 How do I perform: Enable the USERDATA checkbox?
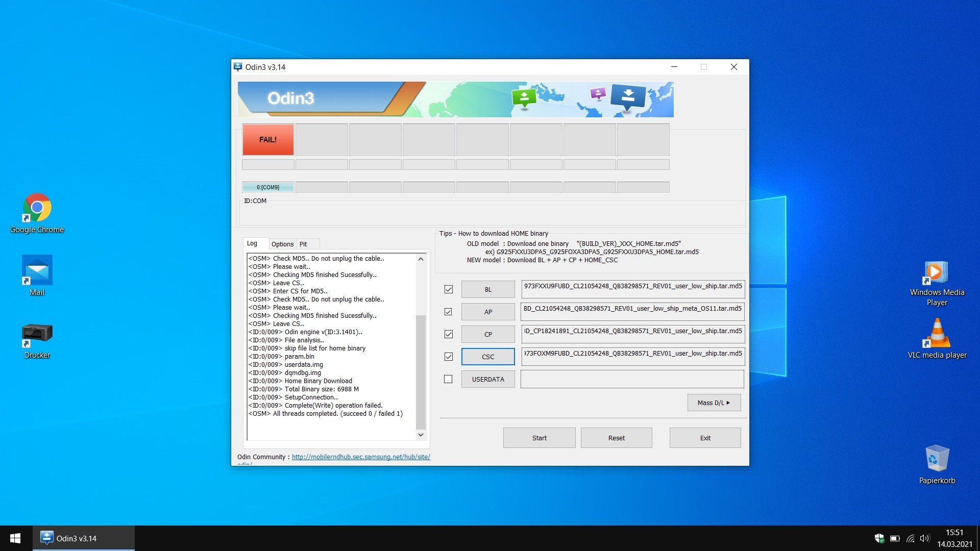click(x=448, y=379)
